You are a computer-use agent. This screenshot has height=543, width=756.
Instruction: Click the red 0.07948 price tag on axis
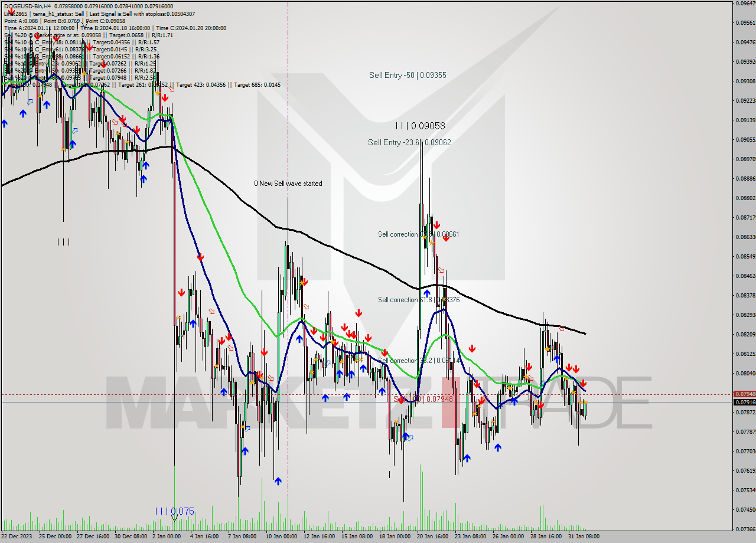pos(744,394)
